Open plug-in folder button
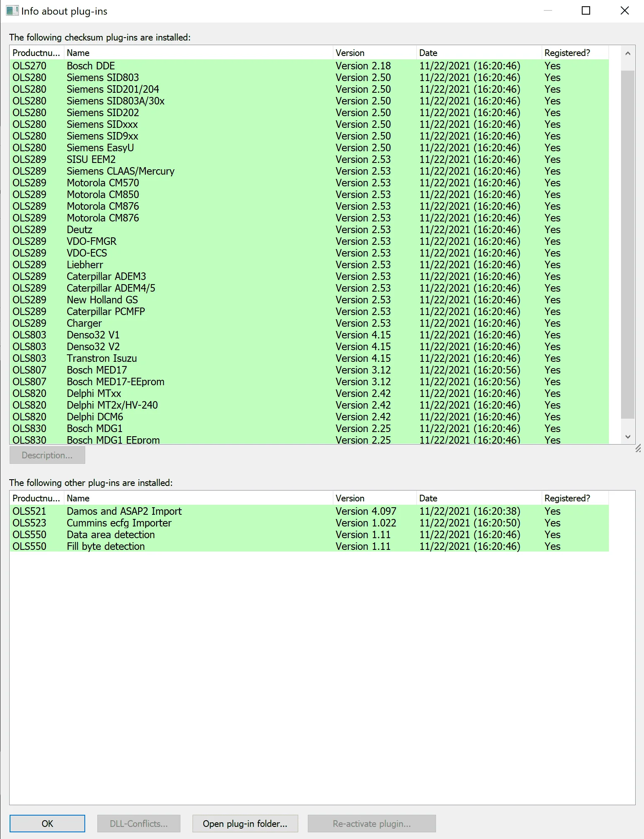644x839 pixels. pyautogui.click(x=245, y=824)
